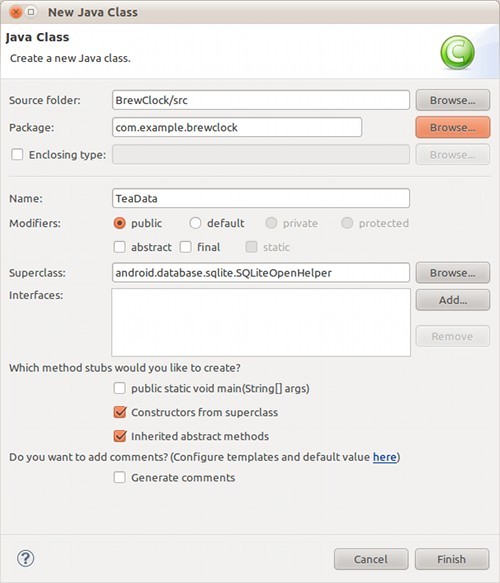The image size is (500, 583).
Task: Close the New Java Class dialog
Action: 16,12
